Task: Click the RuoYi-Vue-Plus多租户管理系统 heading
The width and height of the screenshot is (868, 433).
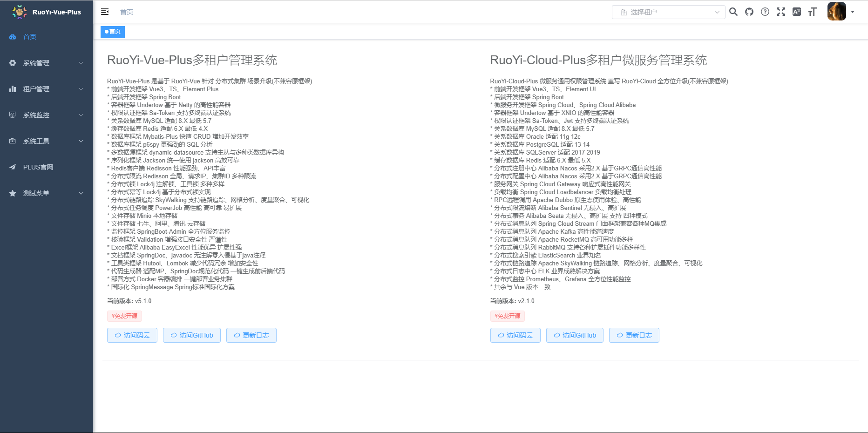Action: pyautogui.click(x=192, y=60)
